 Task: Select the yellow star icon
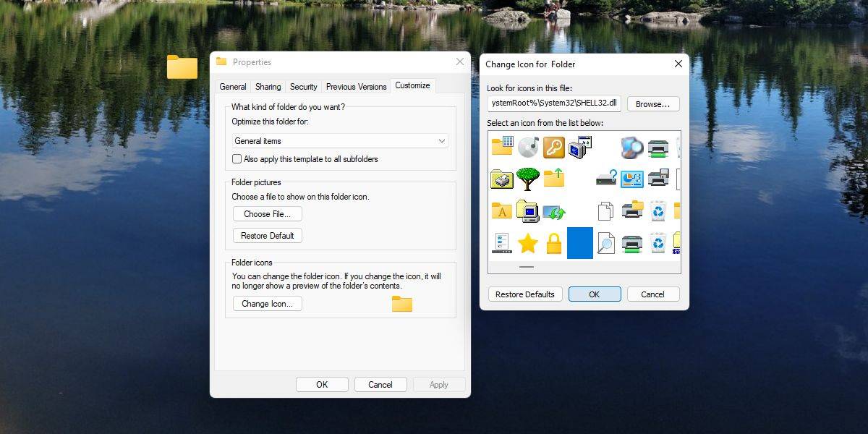click(x=528, y=243)
